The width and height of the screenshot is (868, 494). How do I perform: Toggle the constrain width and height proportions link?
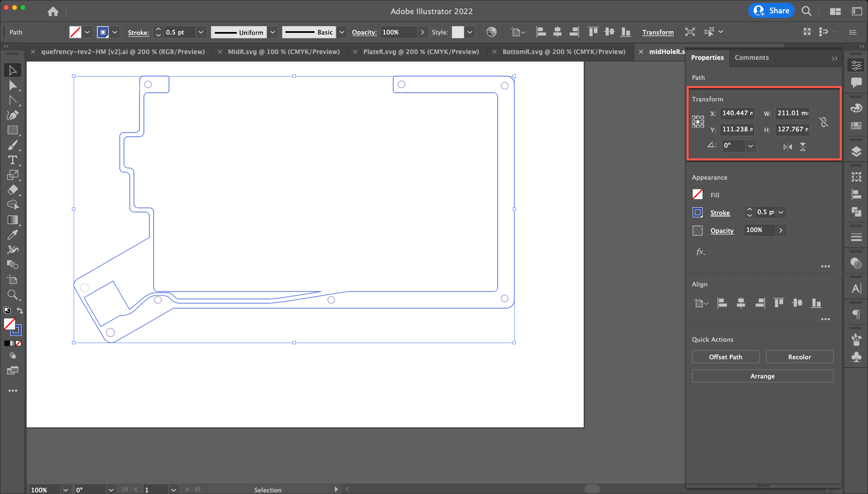[824, 122]
